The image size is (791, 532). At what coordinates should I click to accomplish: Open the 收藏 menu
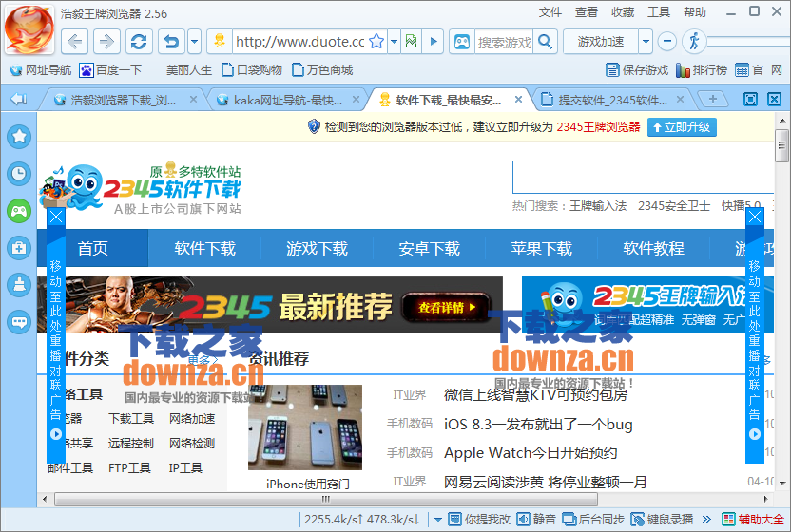click(x=623, y=12)
